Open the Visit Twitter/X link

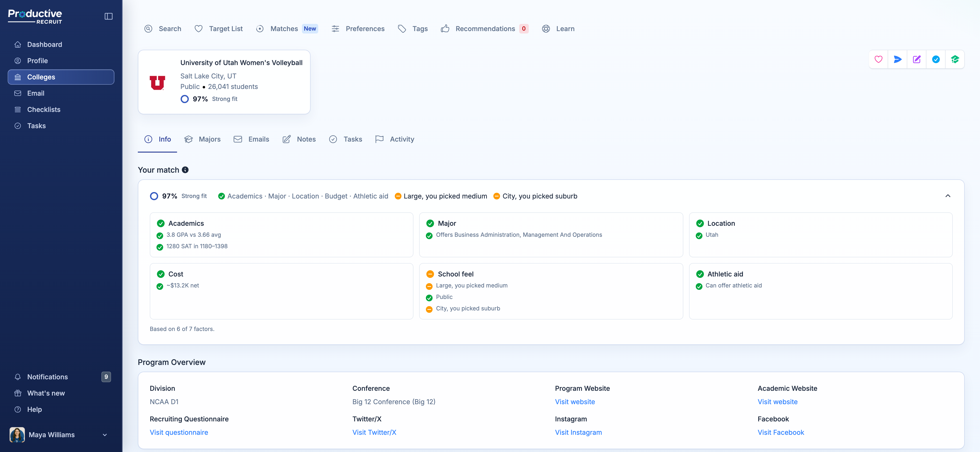pos(374,433)
